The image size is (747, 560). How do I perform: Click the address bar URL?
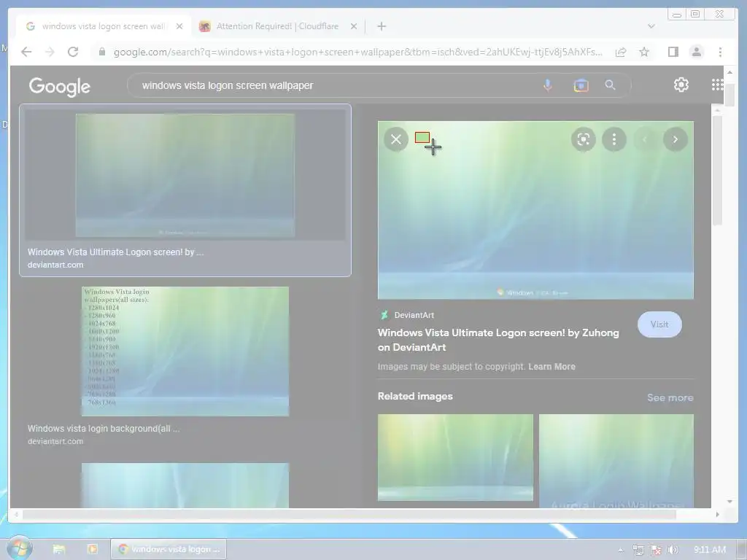tap(357, 52)
